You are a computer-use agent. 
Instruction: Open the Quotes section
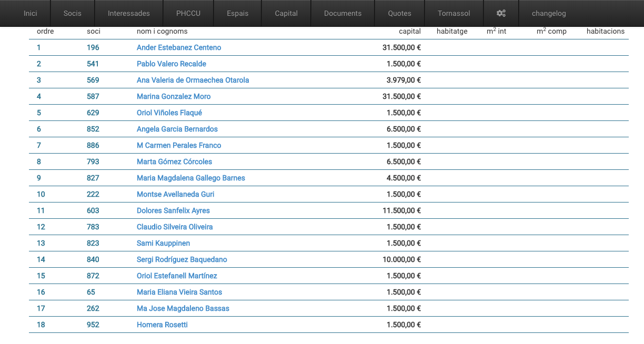click(x=399, y=13)
